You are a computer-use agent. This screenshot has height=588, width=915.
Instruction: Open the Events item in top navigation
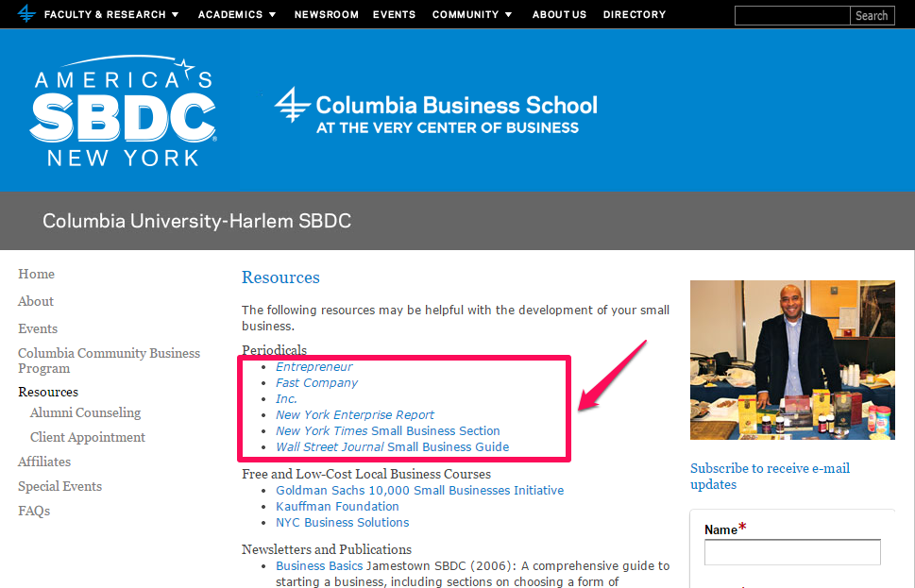(x=395, y=14)
